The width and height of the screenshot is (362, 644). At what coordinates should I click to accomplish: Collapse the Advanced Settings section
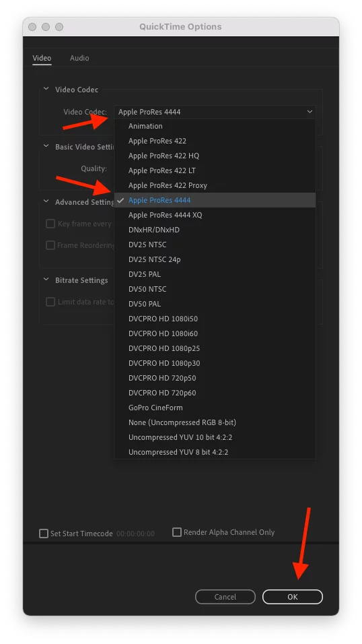(x=46, y=201)
